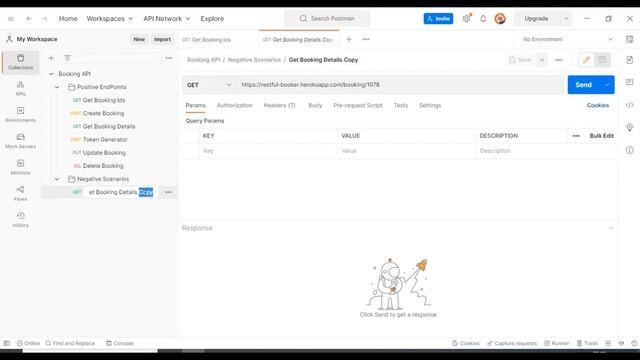Open the user avatar menu
The height and width of the screenshot is (360, 640).
coord(500,18)
